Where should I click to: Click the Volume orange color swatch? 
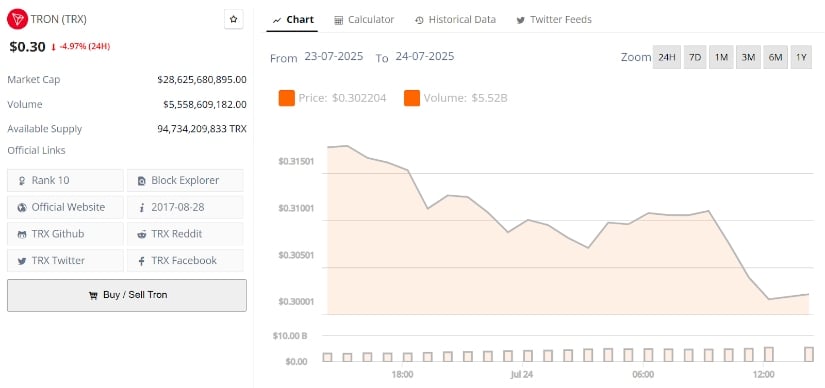pyautogui.click(x=412, y=98)
